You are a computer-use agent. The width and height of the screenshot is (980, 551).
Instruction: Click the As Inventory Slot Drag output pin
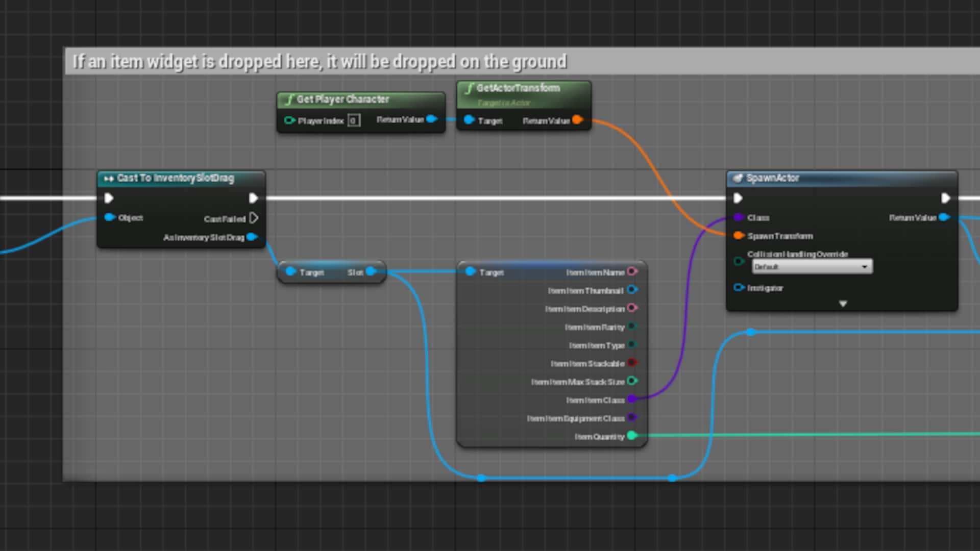[252, 237]
